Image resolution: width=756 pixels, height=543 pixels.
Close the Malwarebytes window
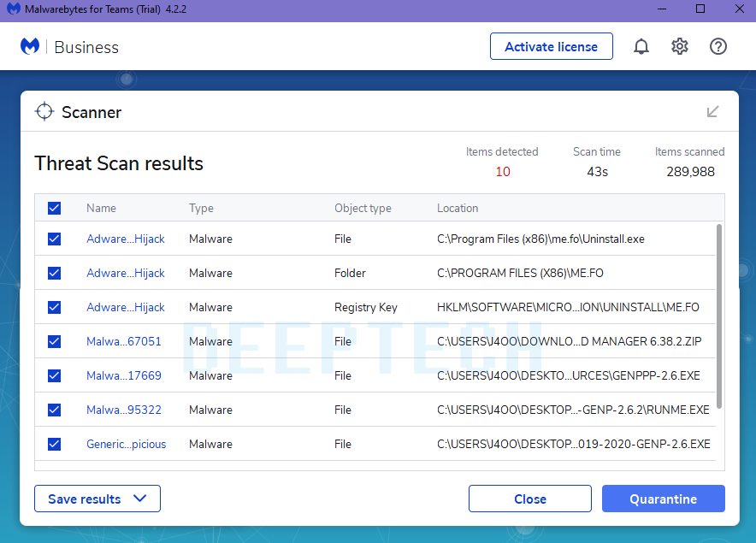(x=740, y=9)
